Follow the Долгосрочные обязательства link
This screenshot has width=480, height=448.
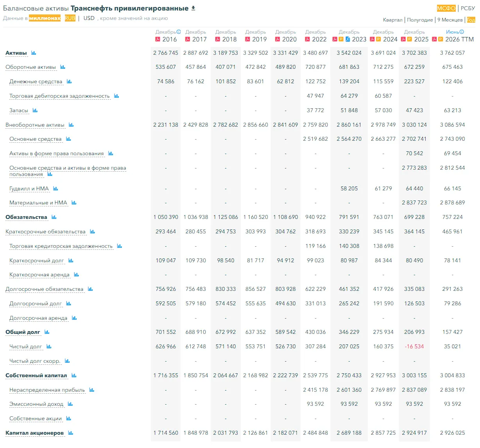coord(45,289)
